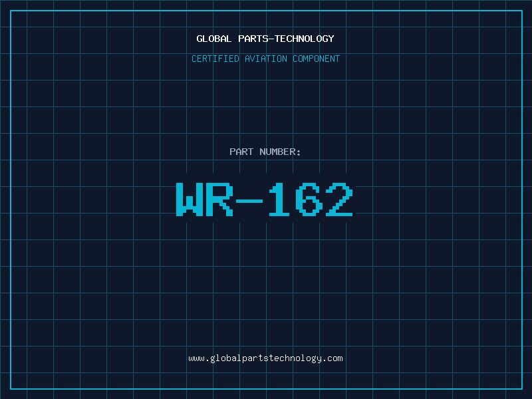This screenshot has width=532, height=399.
Task: Click the word PART above the number
Action: (x=241, y=152)
